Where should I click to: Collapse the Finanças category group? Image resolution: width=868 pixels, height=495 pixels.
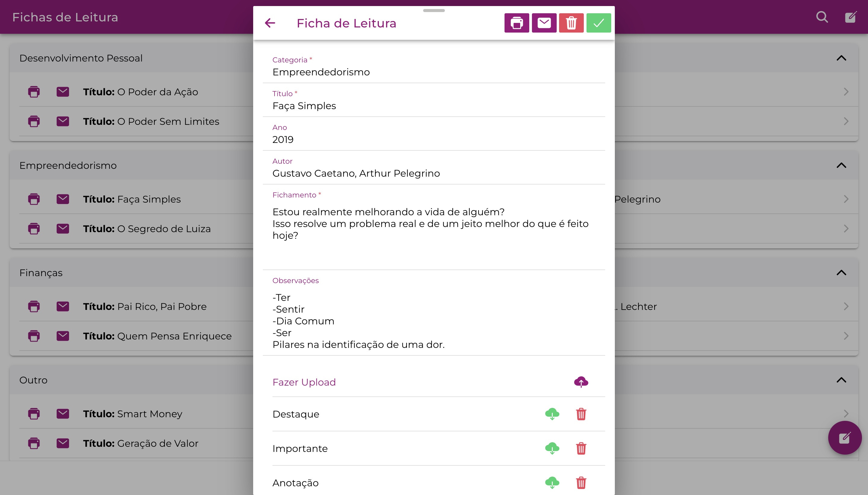click(x=841, y=273)
